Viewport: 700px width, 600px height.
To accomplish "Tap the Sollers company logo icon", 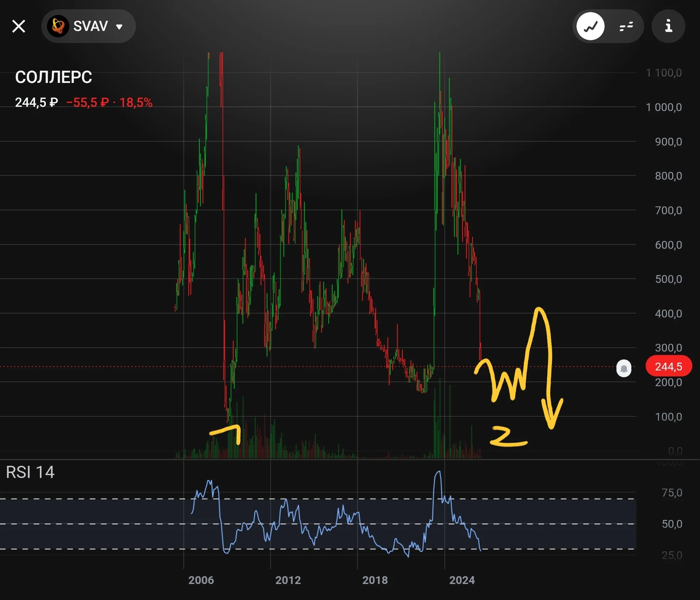I will [58, 26].
